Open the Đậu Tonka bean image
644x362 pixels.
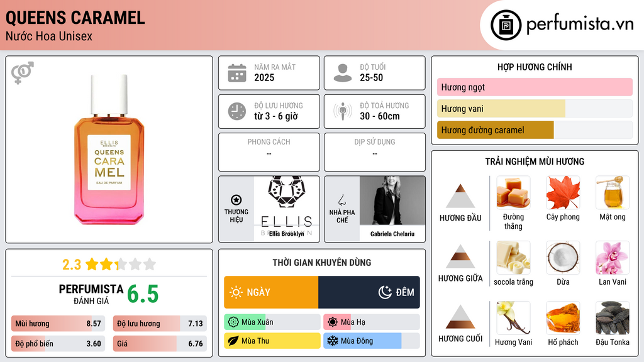pos(613,318)
